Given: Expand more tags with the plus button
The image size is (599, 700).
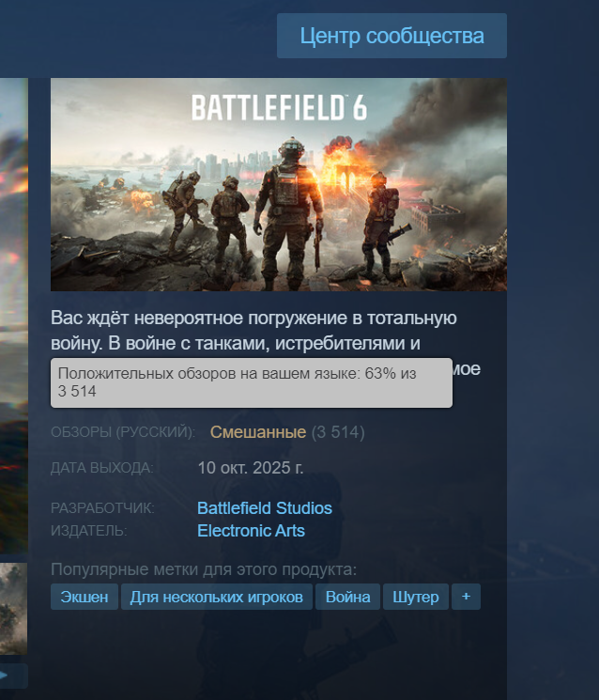Looking at the screenshot, I should 466,597.
